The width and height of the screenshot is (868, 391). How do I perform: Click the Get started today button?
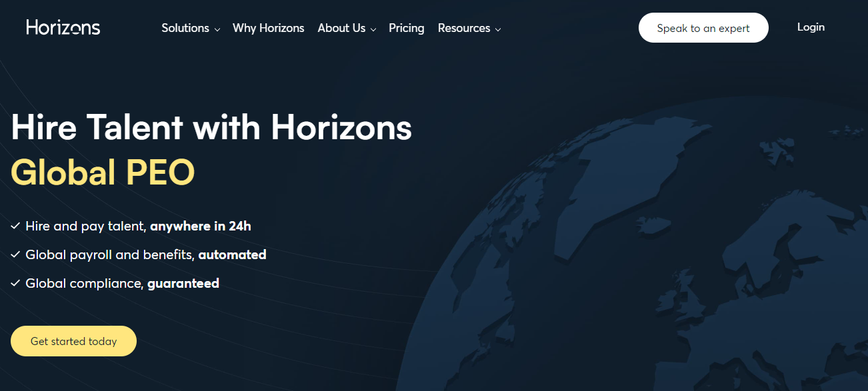(73, 341)
